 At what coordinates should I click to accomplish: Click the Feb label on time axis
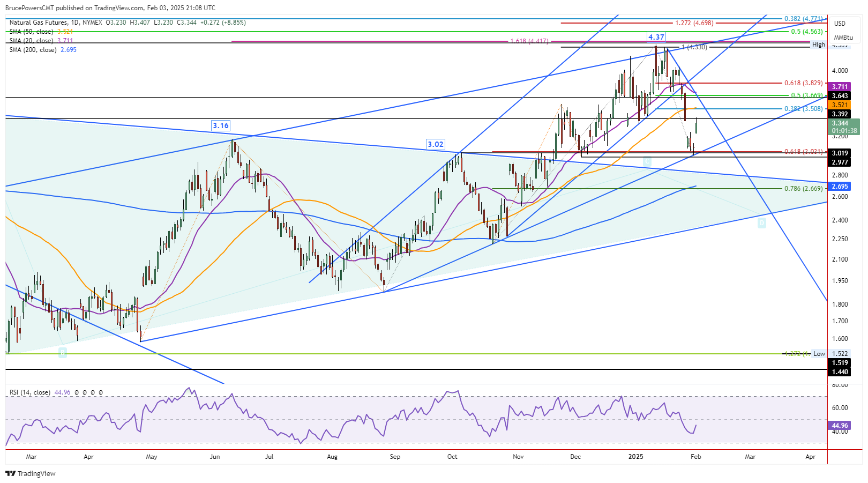pos(695,457)
